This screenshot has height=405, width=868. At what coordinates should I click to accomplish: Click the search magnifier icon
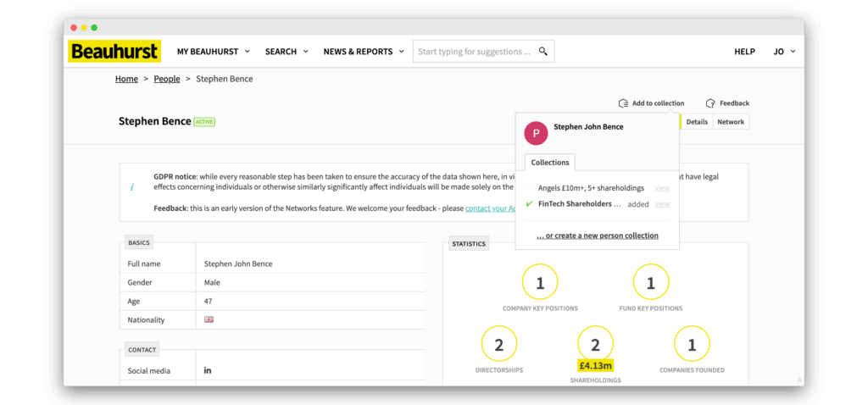[x=543, y=52]
